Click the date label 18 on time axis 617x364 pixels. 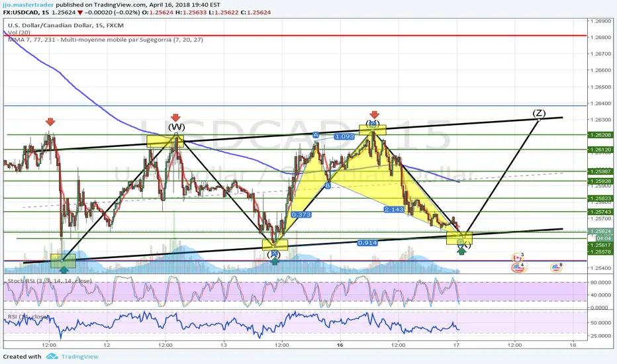(x=573, y=345)
